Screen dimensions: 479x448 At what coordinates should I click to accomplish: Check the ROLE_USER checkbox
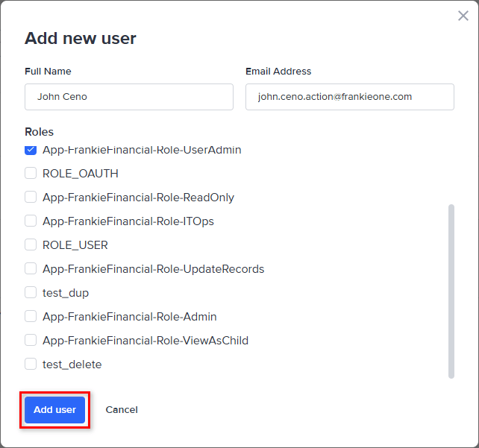[31, 245]
